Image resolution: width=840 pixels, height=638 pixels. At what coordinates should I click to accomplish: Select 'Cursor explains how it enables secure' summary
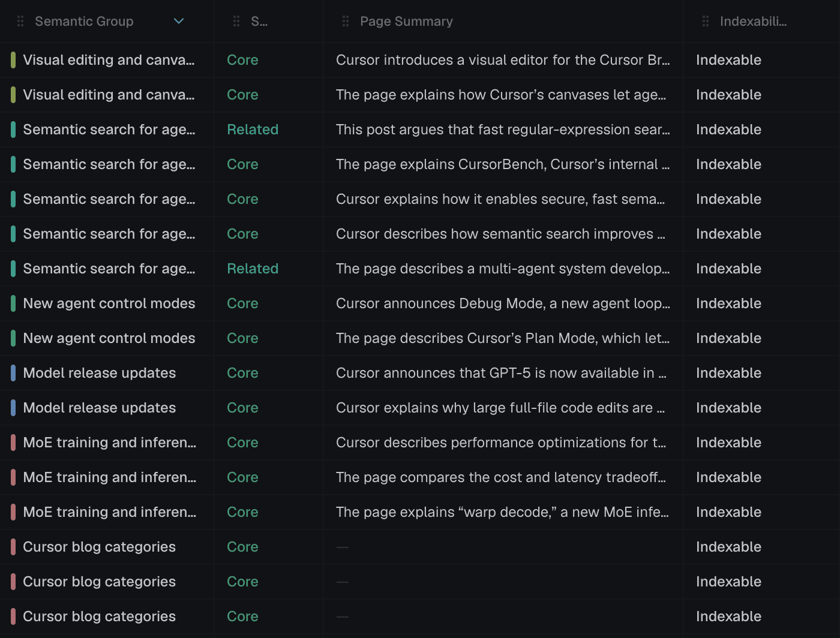(500, 199)
